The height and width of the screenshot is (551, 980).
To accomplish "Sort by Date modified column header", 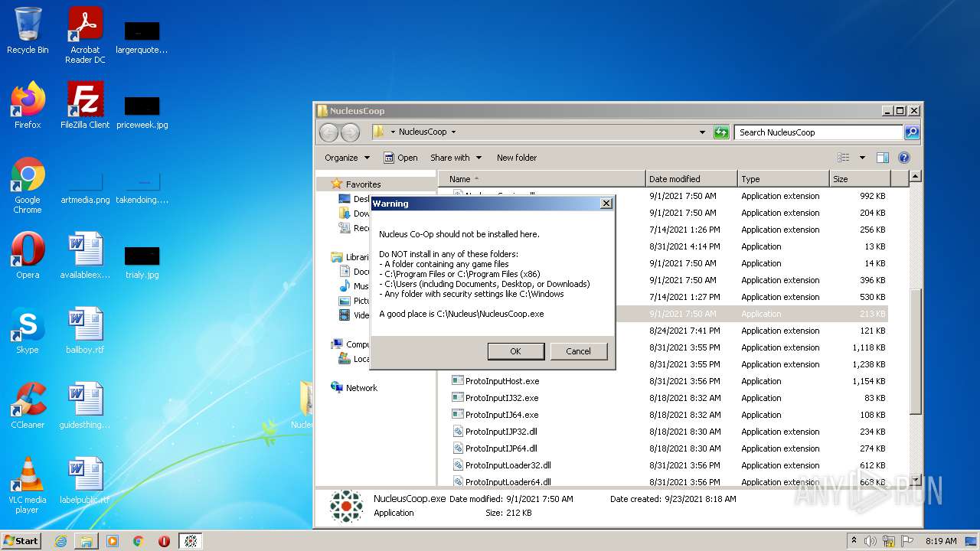I will [x=691, y=179].
